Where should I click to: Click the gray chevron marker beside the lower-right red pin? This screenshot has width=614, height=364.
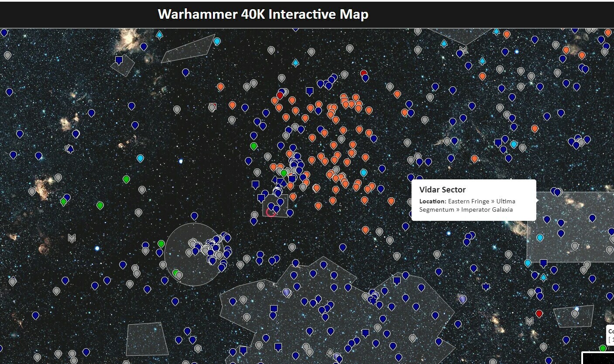pyautogui.click(x=529, y=321)
